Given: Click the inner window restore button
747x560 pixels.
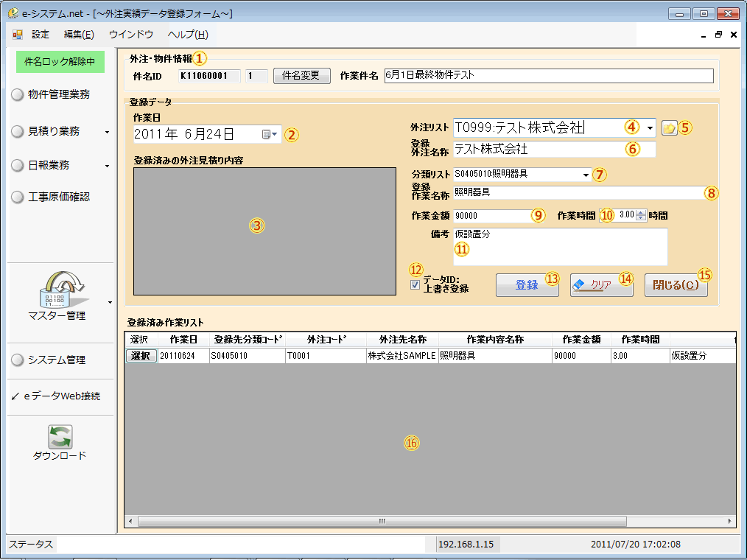Looking at the screenshot, I should tap(718, 35).
